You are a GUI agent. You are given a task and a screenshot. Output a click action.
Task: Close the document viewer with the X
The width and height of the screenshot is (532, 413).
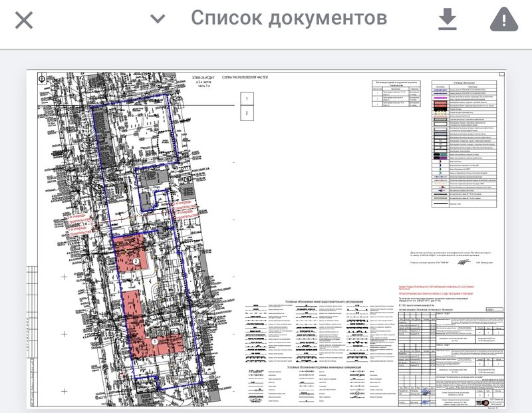tap(24, 20)
